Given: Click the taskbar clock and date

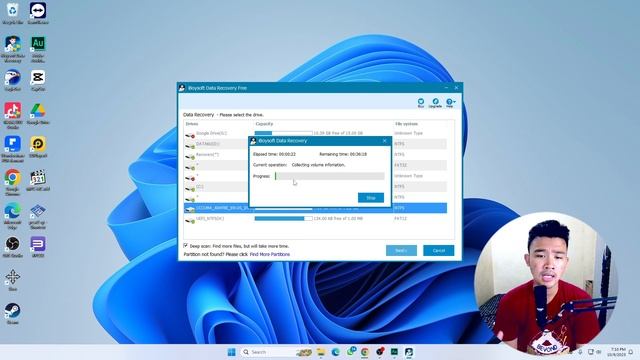Looking at the screenshot, I should (x=617, y=352).
